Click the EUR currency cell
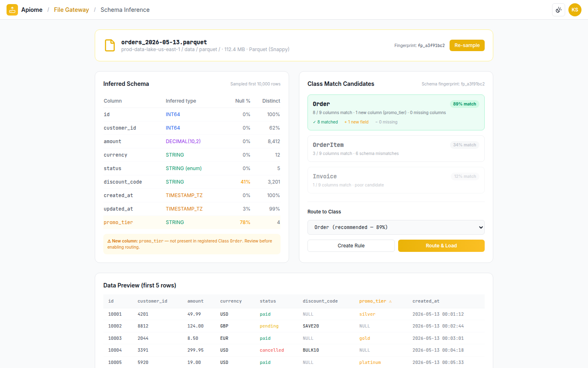Screen dimensions: 588x368 point(224,339)
